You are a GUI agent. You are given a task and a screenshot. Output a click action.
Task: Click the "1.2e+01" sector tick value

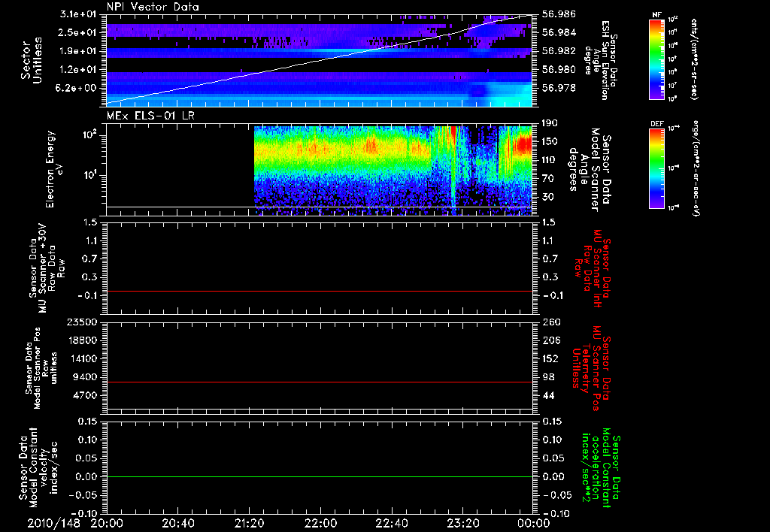coord(78,70)
